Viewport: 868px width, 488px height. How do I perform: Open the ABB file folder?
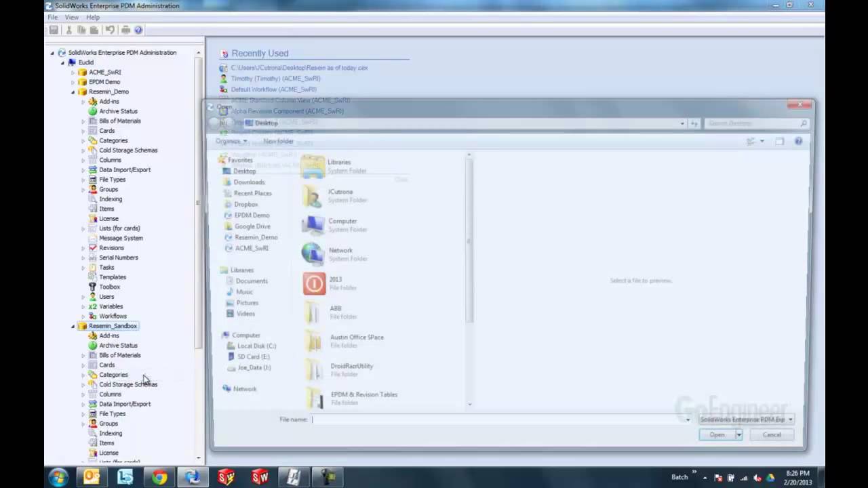(335, 312)
